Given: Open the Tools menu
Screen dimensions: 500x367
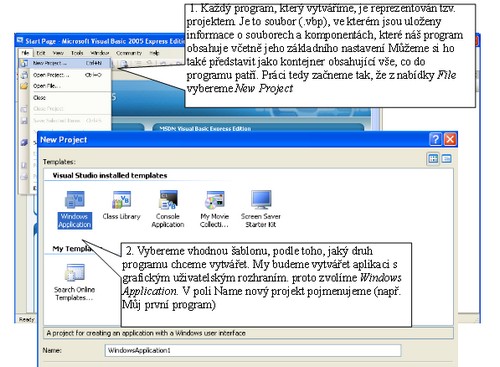Looking at the screenshot, I should [77, 53].
